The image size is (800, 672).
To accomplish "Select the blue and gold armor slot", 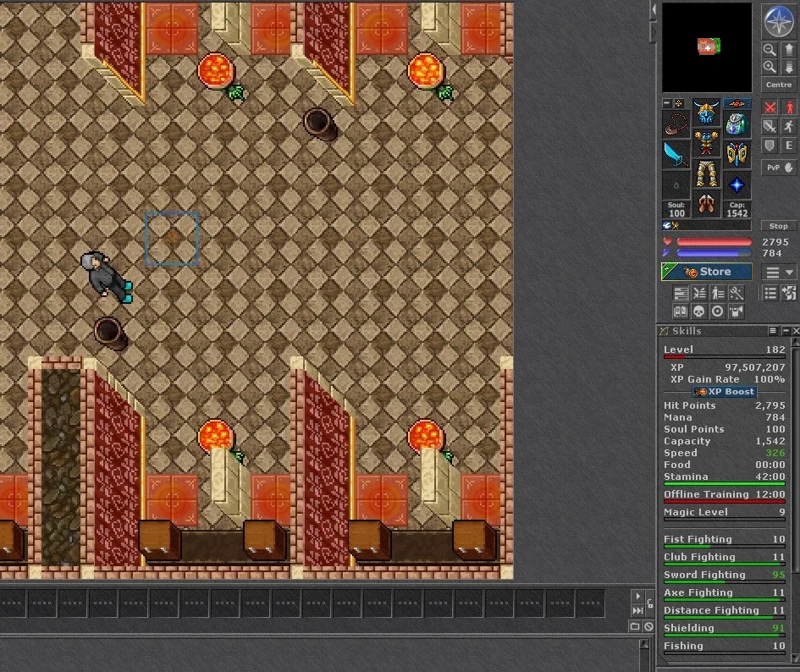I will 707,143.
